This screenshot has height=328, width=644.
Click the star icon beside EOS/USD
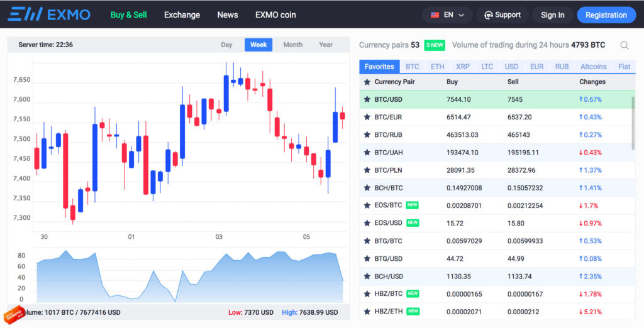[x=367, y=223]
